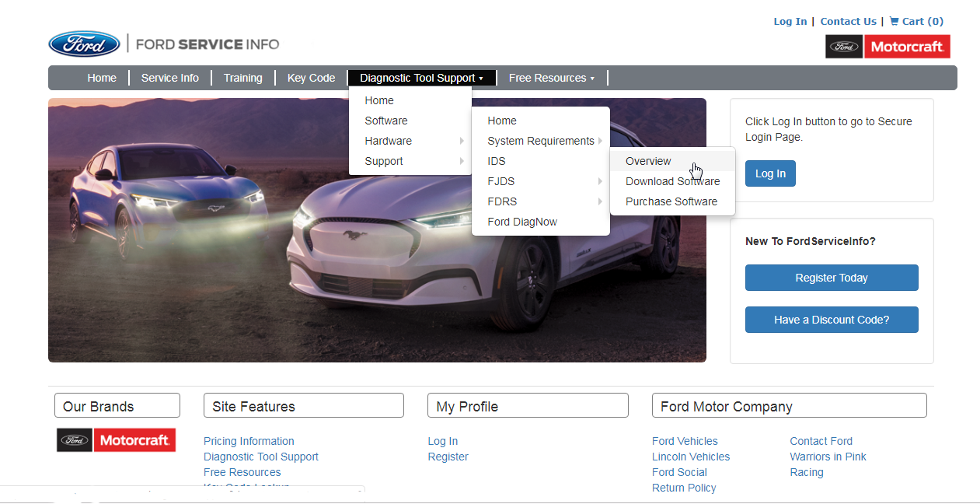Open the FDRS submenu entry
The height and width of the screenshot is (504, 980).
coord(502,201)
